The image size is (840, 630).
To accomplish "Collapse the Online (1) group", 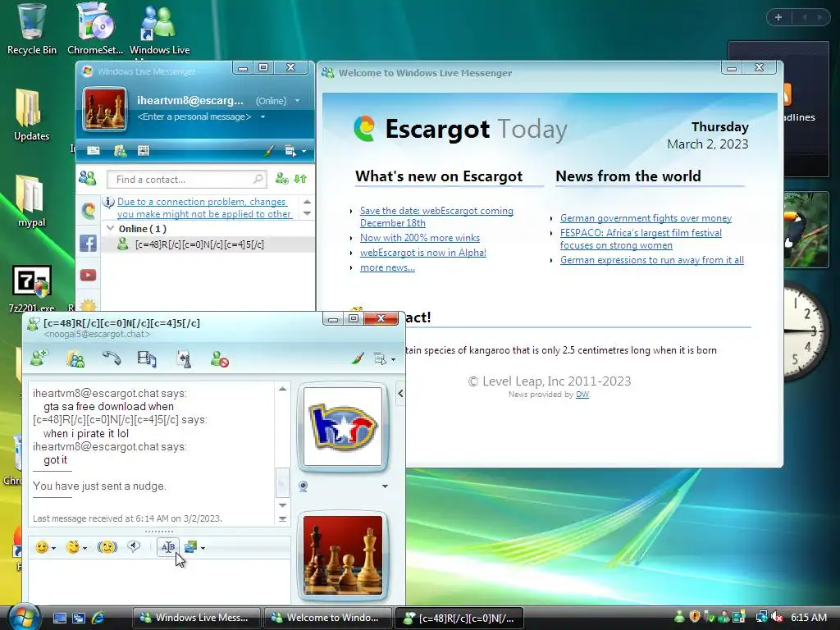I will [x=111, y=229].
